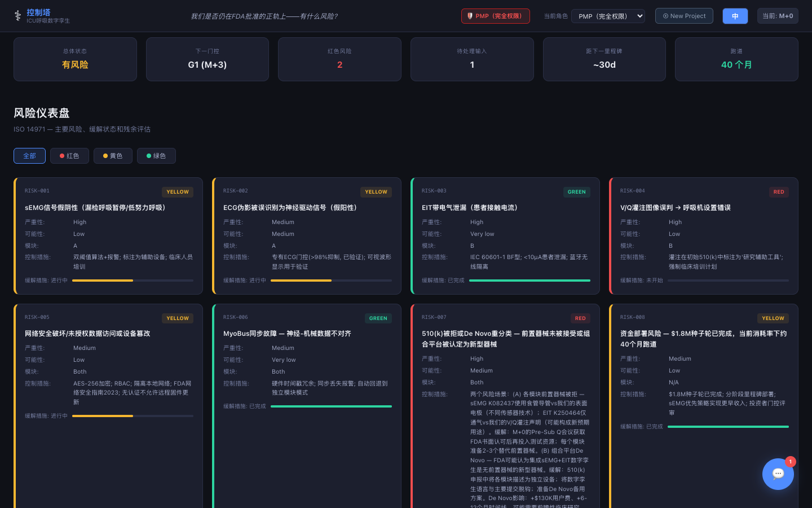Viewport: 812px width, 508px height.
Task: Click the caduceus logo icon
Action: pyautogui.click(x=17, y=16)
